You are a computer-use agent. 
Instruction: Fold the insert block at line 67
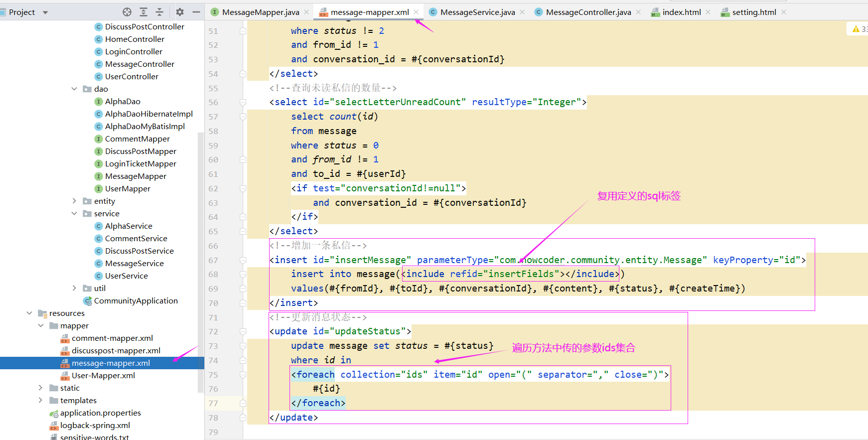tap(243, 260)
